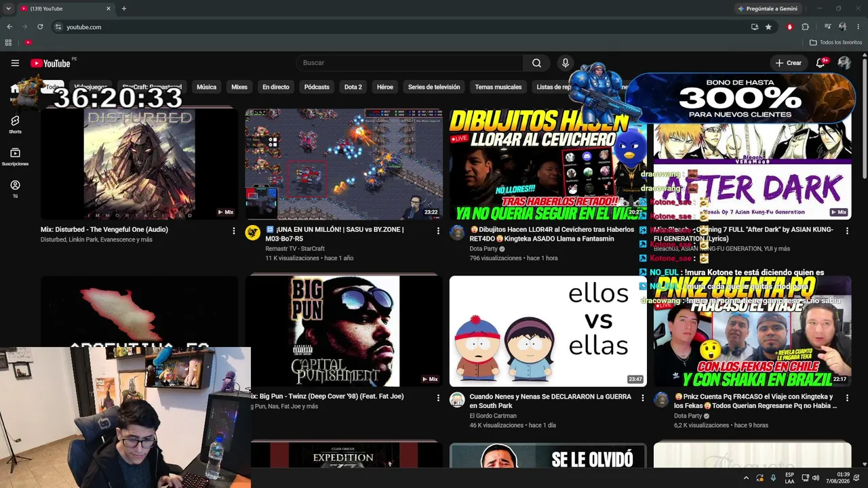Close the (139) YouTube tab

(108, 8)
